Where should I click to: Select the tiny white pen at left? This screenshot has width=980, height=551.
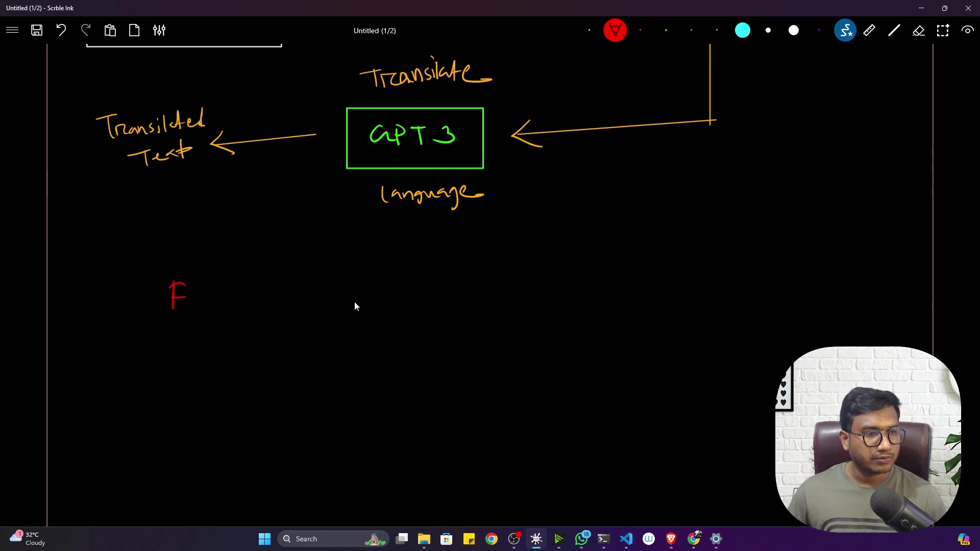point(589,30)
